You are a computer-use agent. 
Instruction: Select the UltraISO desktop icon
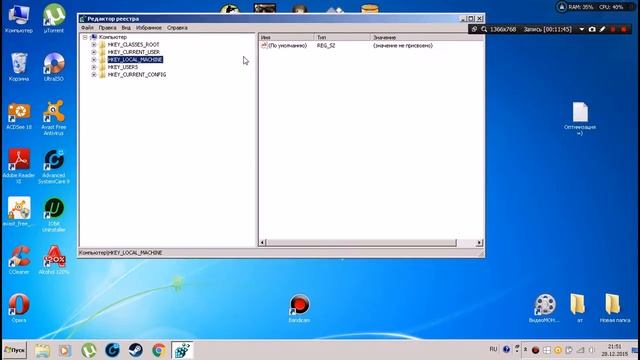[x=54, y=67]
